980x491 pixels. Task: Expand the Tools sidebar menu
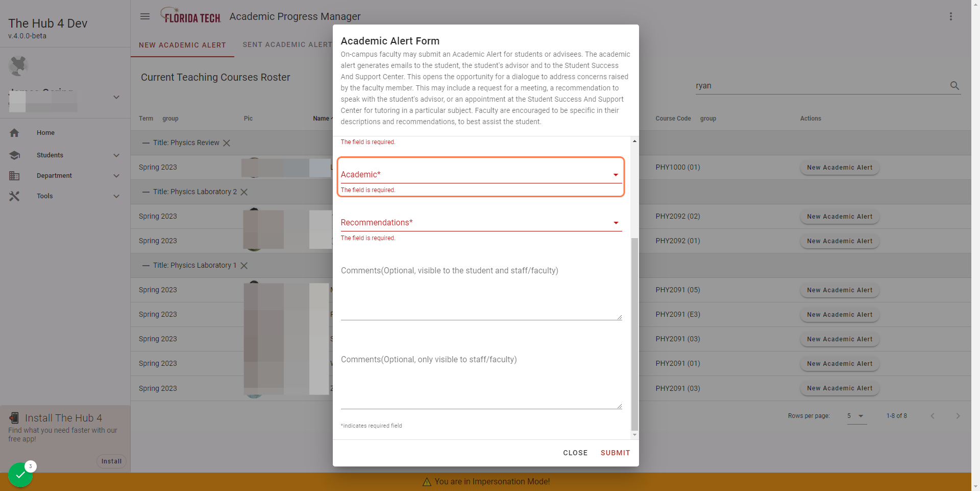coord(116,196)
